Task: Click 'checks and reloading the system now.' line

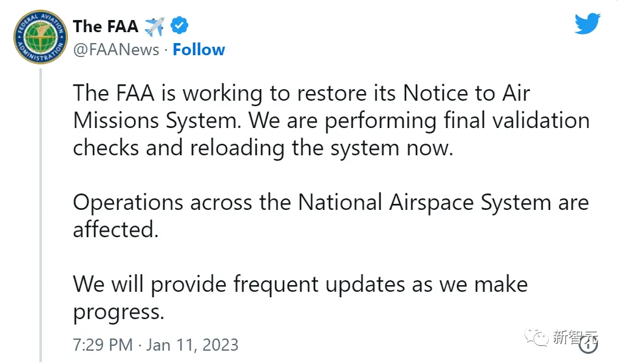Action: [263, 148]
